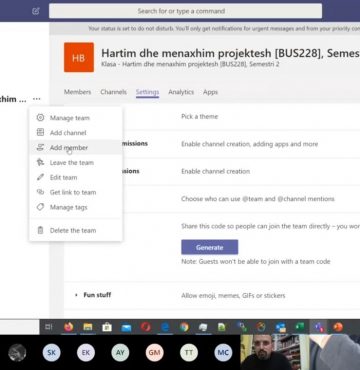The image size is (360, 370).
Task: Open the Settings tab
Action: pos(147,92)
